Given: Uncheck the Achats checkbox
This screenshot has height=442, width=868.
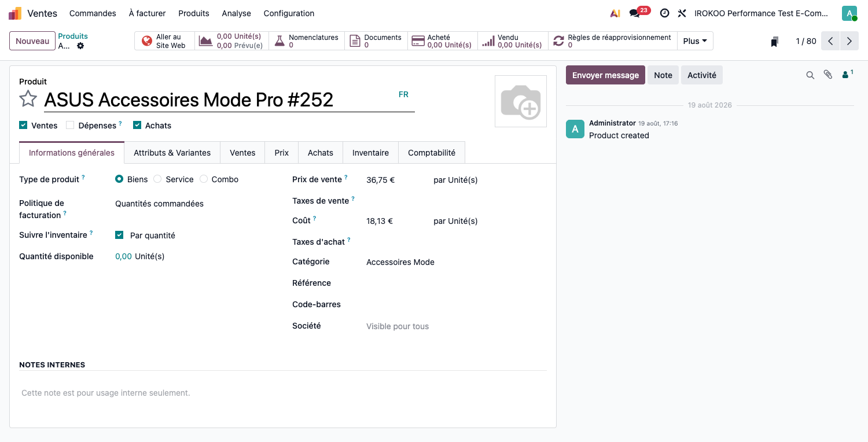Looking at the screenshot, I should click(137, 125).
